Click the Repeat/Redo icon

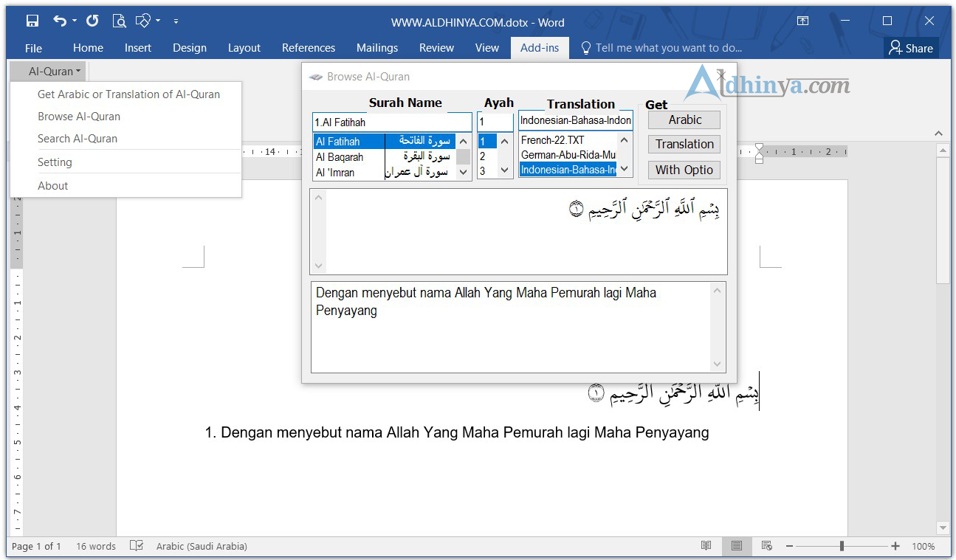click(x=92, y=21)
